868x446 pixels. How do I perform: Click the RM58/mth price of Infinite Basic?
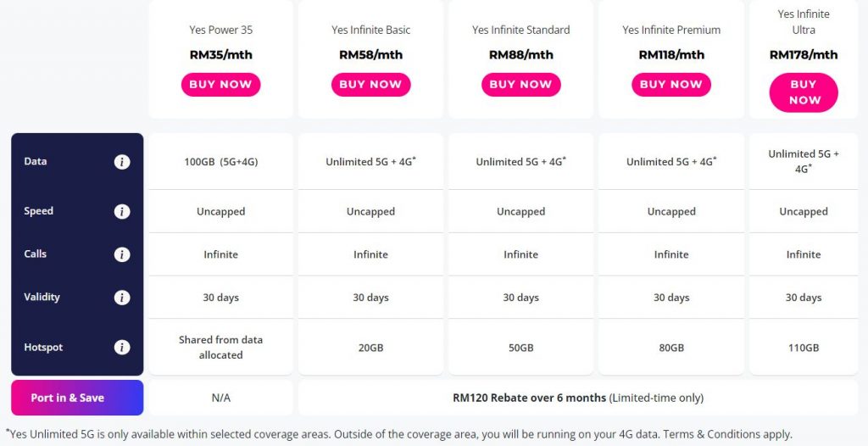[x=371, y=55]
